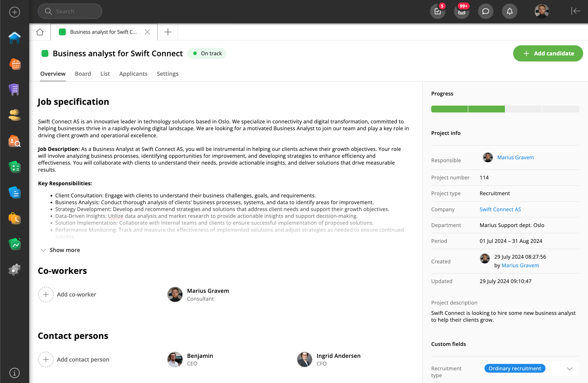Image resolution: width=588 pixels, height=383 pixels.
Task: Click project number value 114
Action: point(484,178)
